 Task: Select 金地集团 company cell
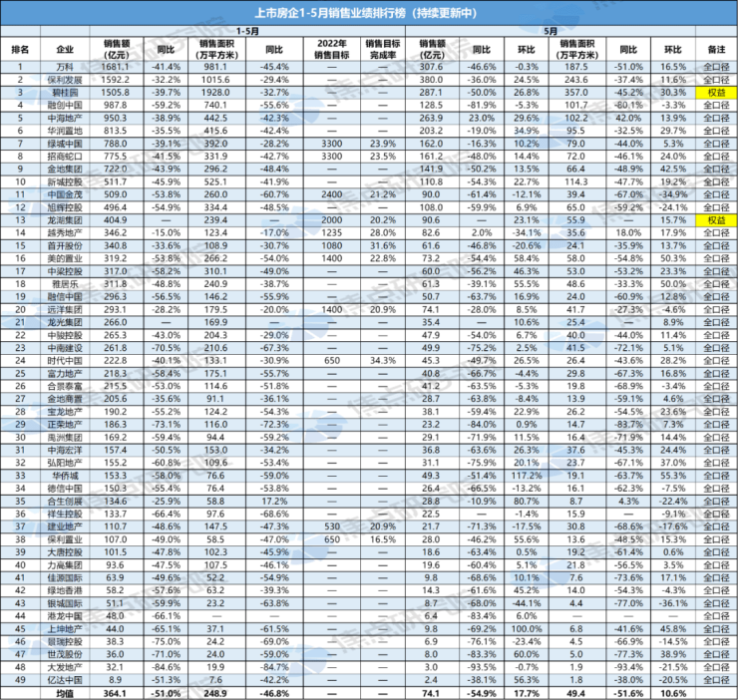click(x=65, y=169)
